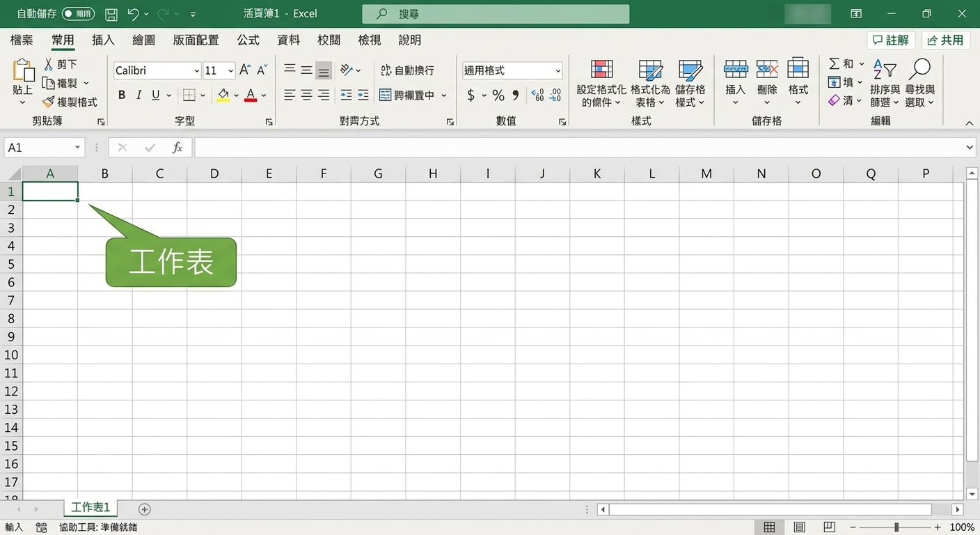Decrease font size with small A icon
This screenshot has height=535, width=980.
point(262,70)
